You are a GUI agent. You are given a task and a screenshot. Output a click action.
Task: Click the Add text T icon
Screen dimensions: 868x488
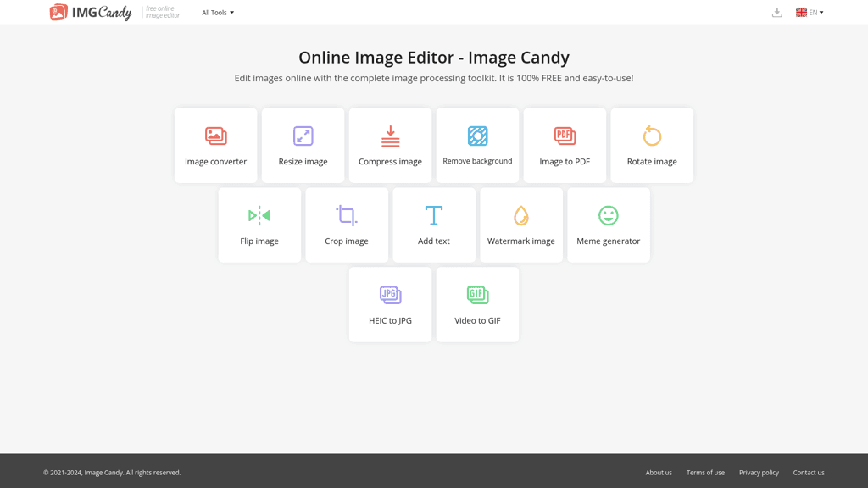(x=434, y=215)
